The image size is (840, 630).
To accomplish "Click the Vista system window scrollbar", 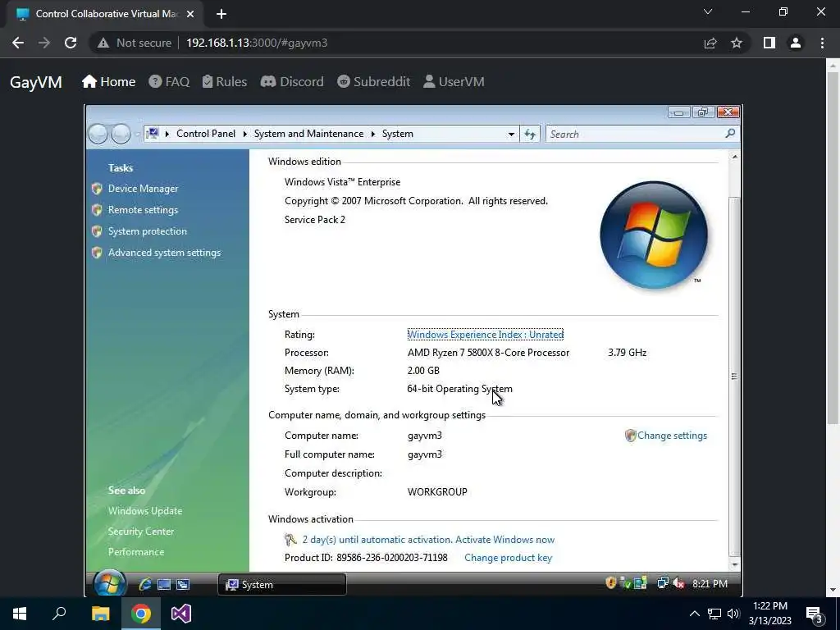I will [x=734, y=376].
